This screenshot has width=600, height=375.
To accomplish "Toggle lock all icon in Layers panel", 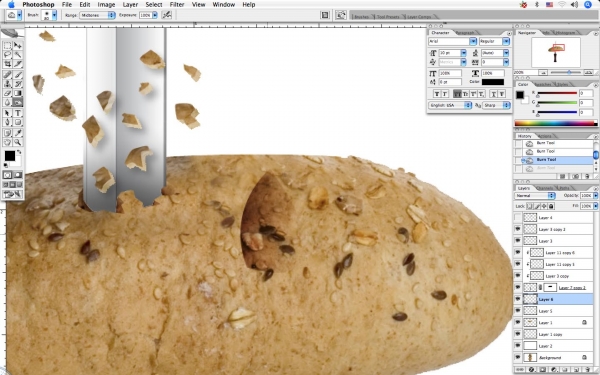I will [x=551, y=206].
